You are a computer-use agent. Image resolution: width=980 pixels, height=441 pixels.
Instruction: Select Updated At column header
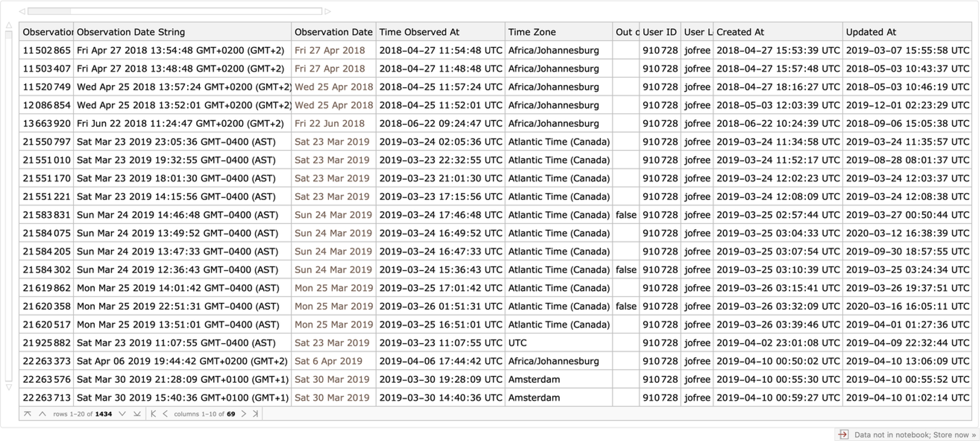point(907,32)
